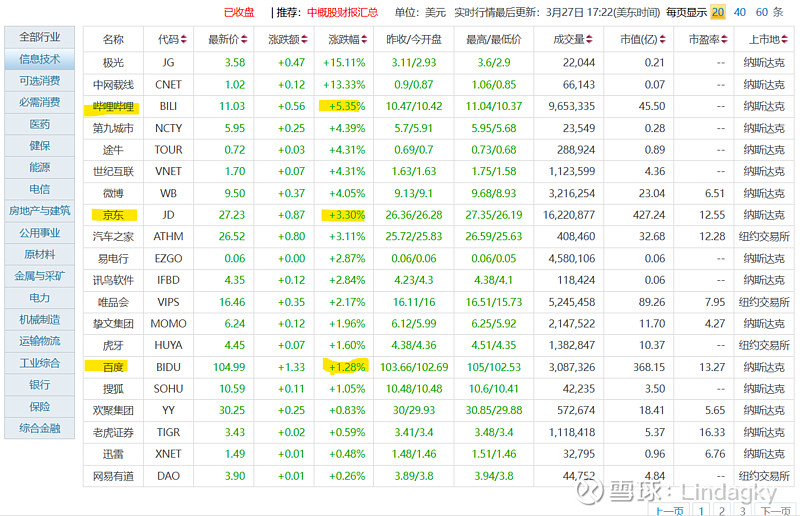The image size is (800, 516).
Task: Open 哔哩哔哩 stock name
Action: (113, 107)
